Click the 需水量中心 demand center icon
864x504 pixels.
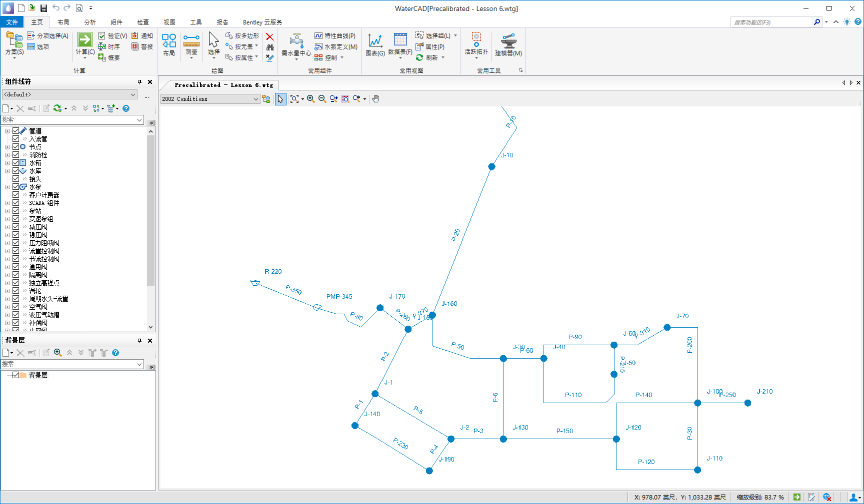(x=296, y=40)
